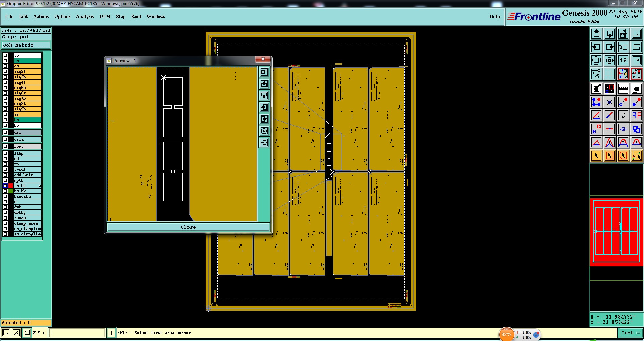Click the pan right icon in main toolbar

(x=610, y=47)
